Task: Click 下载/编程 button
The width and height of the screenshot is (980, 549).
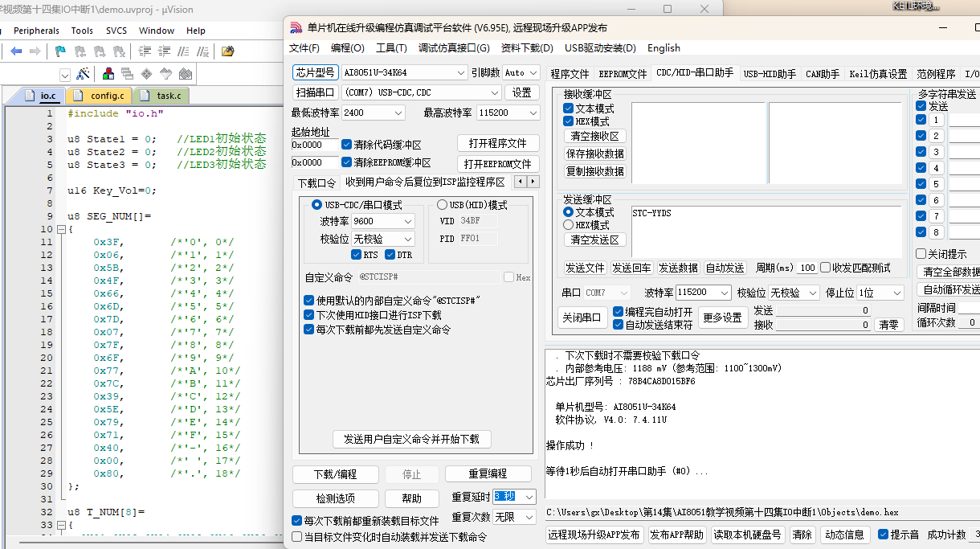Action: 335,474
